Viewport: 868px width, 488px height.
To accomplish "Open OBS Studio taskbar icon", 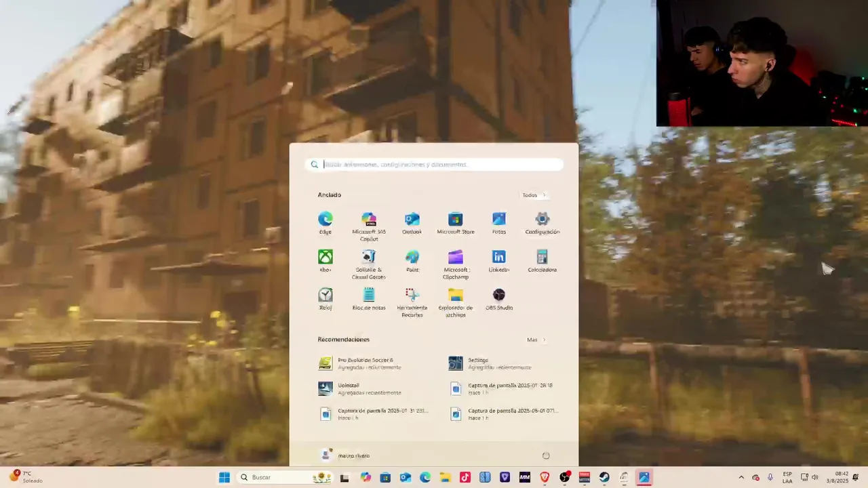I will (565, 477).
